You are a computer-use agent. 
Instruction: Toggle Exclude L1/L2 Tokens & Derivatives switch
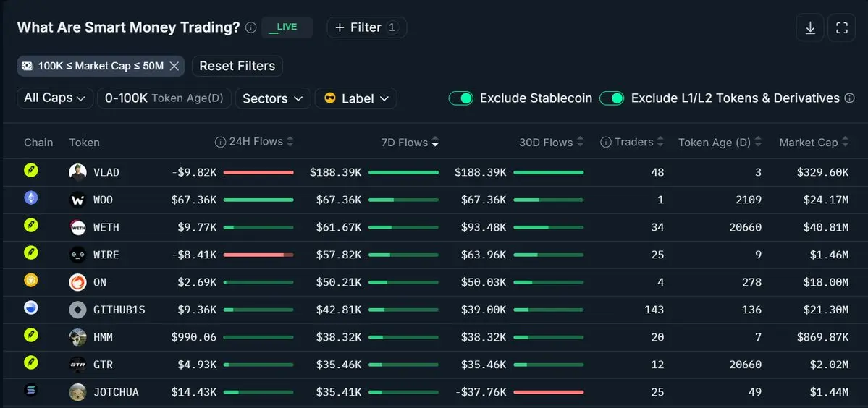click(x=612, y=98)
